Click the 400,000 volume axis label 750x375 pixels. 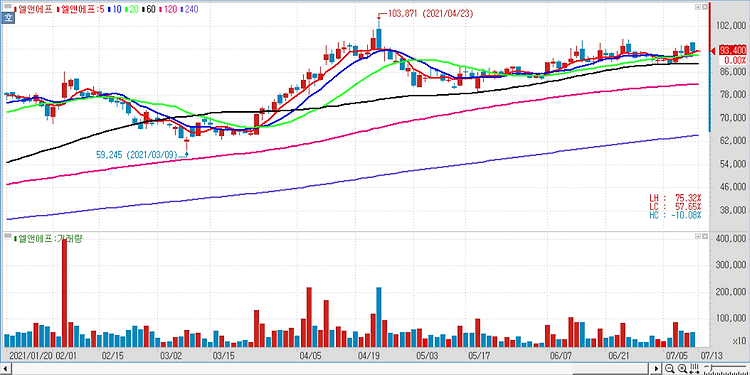point(730,238)
